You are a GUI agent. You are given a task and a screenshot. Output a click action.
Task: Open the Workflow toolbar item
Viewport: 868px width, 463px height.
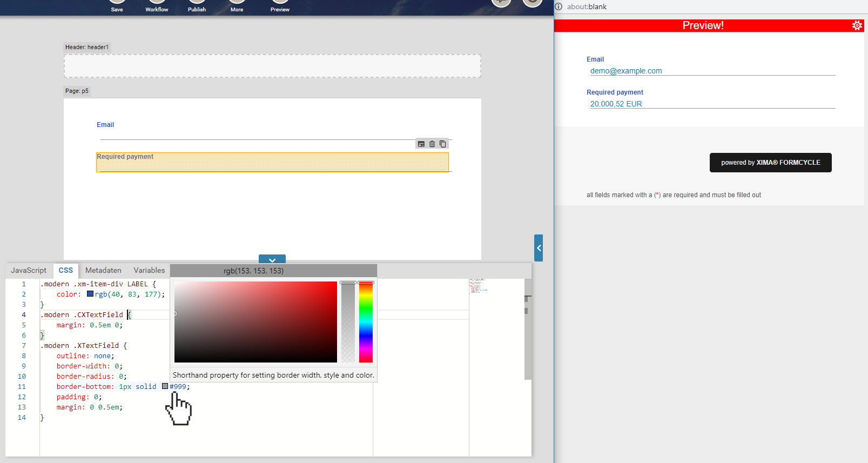157,6
